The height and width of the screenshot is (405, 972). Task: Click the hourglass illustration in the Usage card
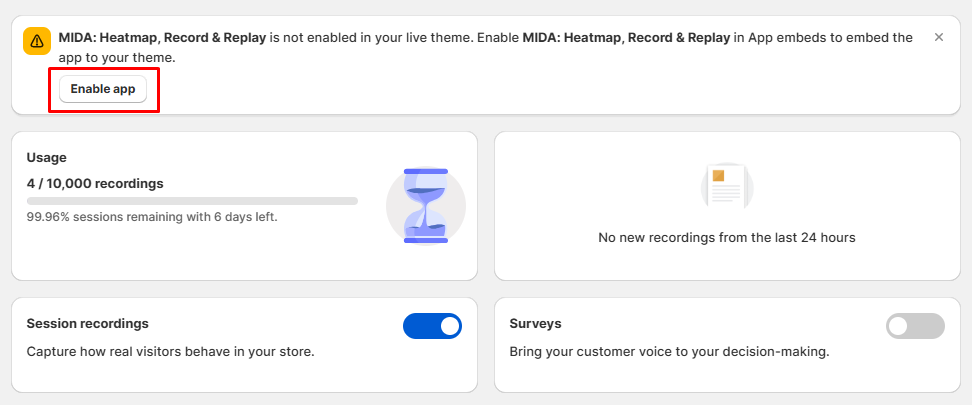(x=425, y=206)
